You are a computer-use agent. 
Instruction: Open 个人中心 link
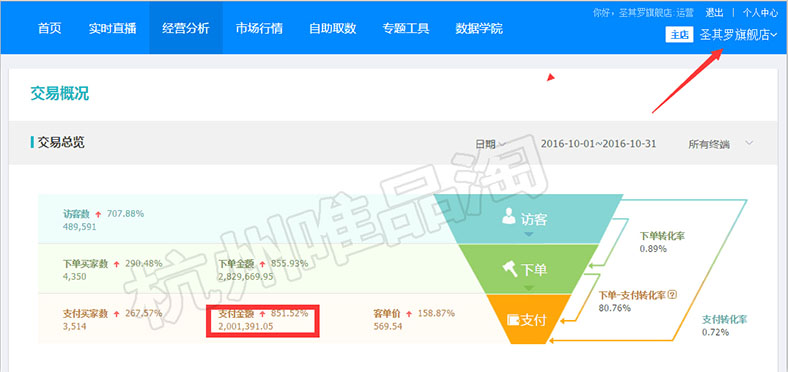760,13
